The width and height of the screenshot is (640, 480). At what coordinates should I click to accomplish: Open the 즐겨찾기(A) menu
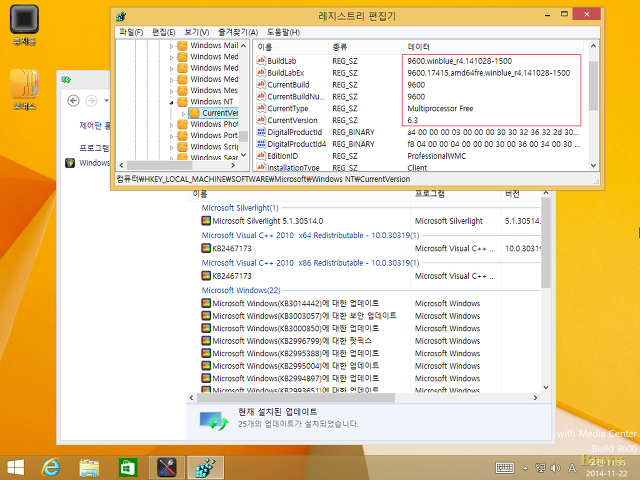click(x=238, y=32)
